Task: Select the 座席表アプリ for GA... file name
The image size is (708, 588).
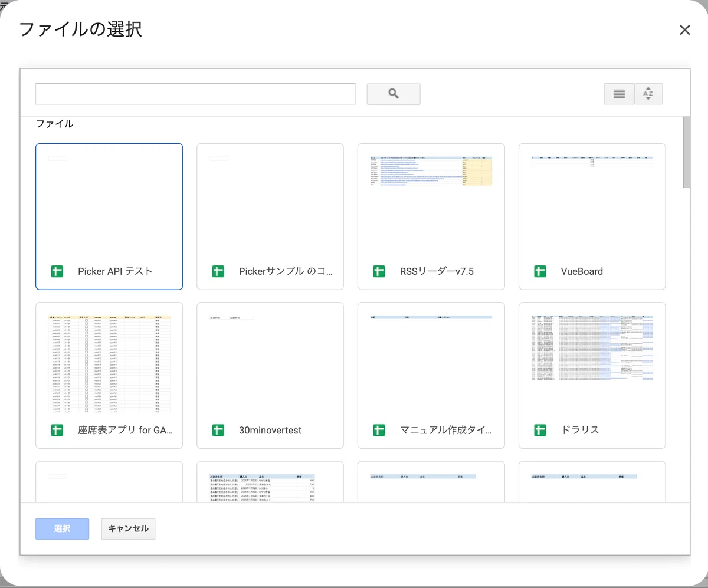Action: coord(126,430)
